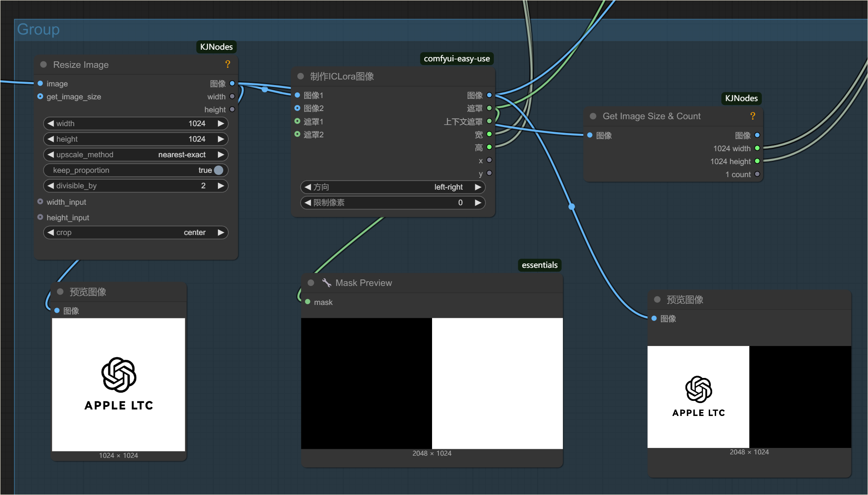Screen dimensions: 868x495
Task: Click KJNodes badge above Get Image Size
Action: (x=741, y=98)
